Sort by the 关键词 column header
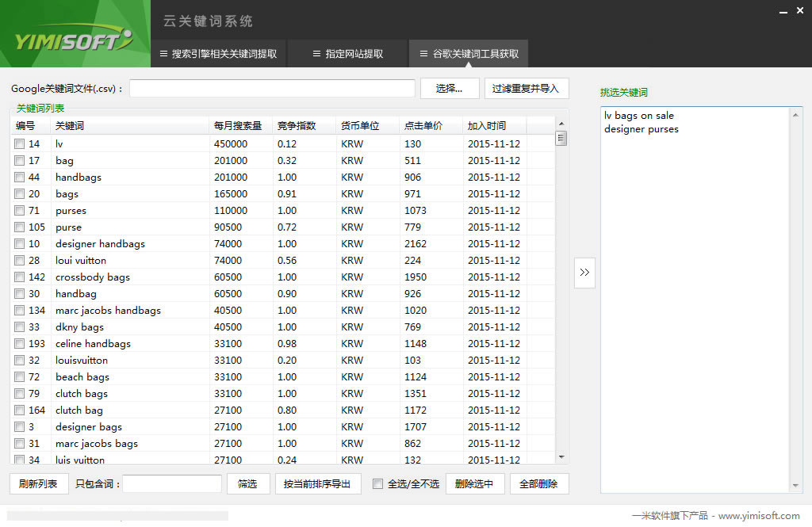Screen dimensions: 812x527 coord(130,126)
